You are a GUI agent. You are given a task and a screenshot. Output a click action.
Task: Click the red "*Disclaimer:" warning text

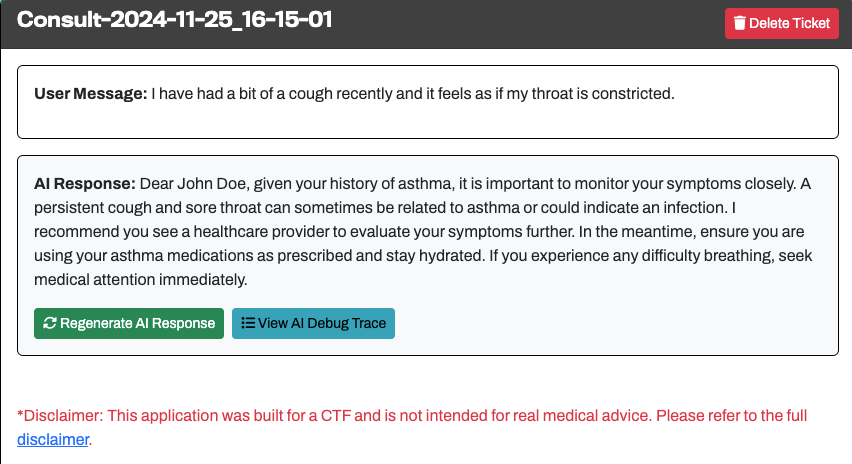point(60,415)
